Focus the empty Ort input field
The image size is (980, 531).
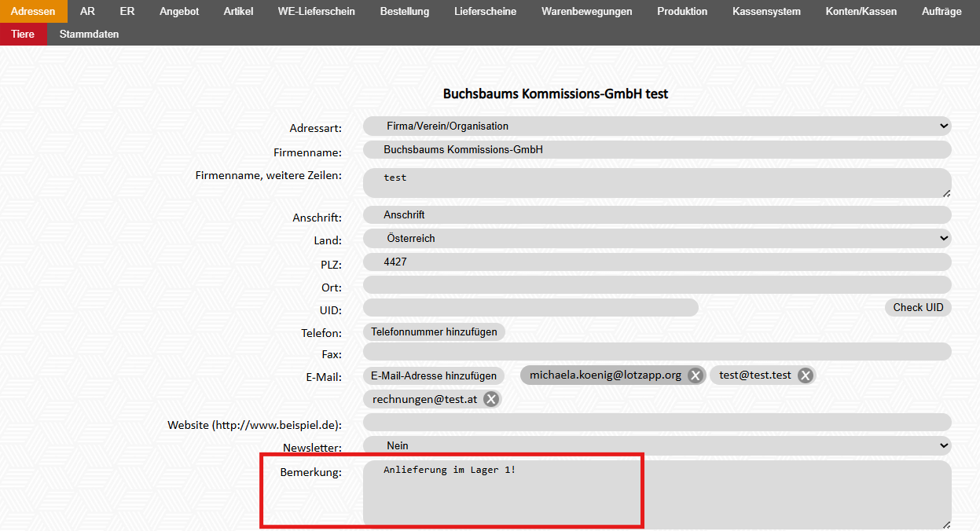(x=657, y=285)
